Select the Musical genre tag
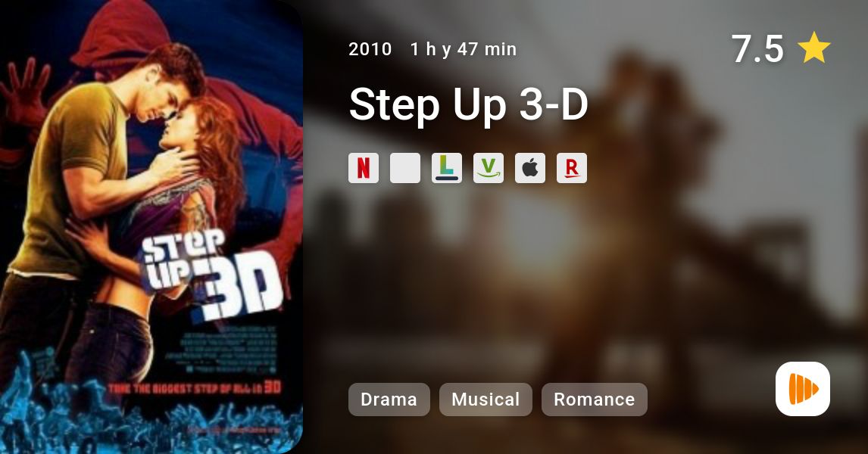 [486, 400]
